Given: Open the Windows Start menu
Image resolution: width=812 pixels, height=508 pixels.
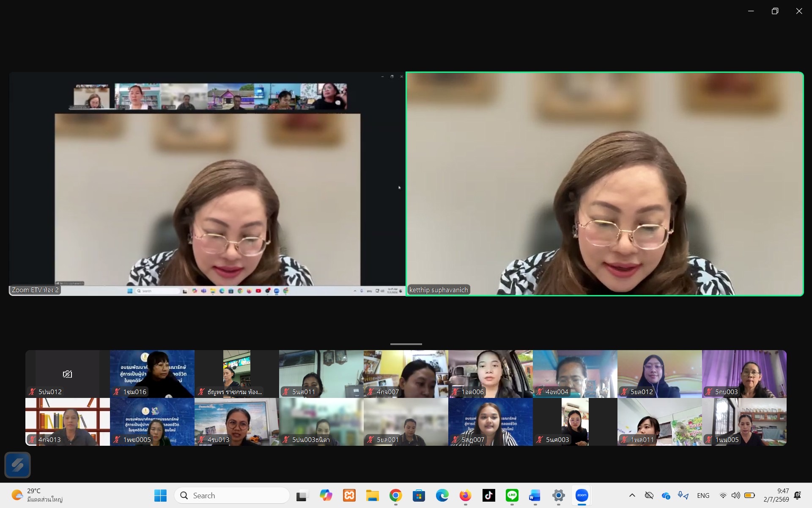Looking at the screenshot, I should coord(161,495).
